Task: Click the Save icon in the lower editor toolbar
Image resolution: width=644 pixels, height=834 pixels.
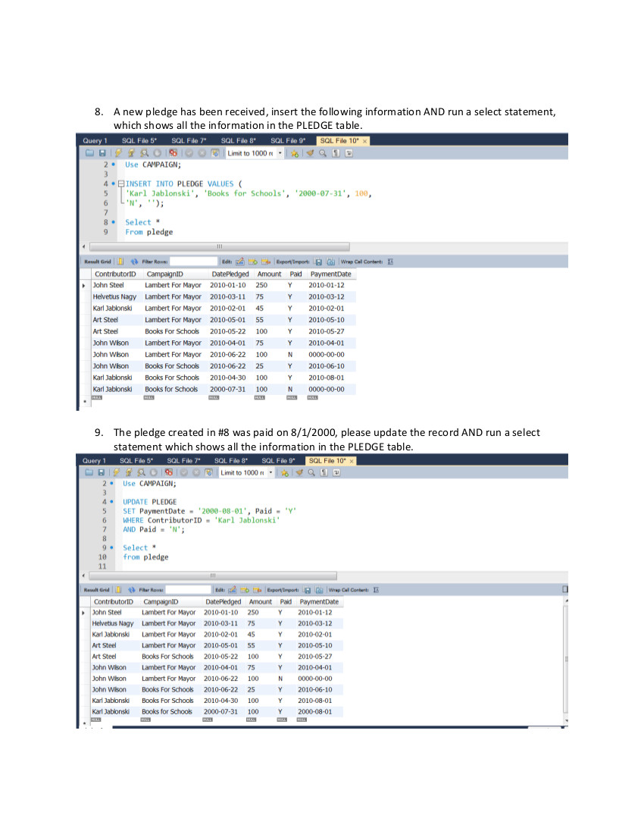Action: tap(100, 473)
